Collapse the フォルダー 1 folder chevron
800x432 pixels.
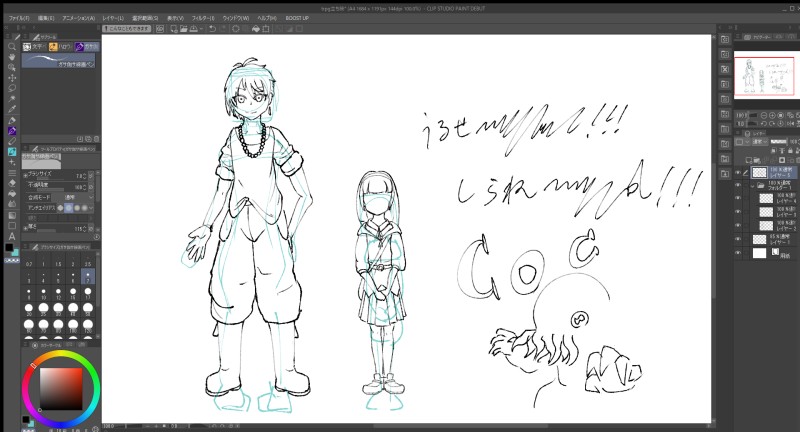pos(753,186)
